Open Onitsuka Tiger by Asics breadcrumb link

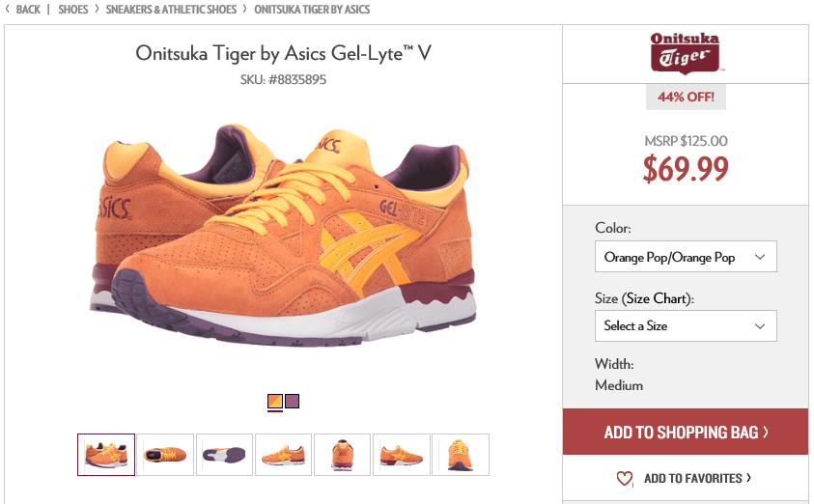click(x=312, y=10)
